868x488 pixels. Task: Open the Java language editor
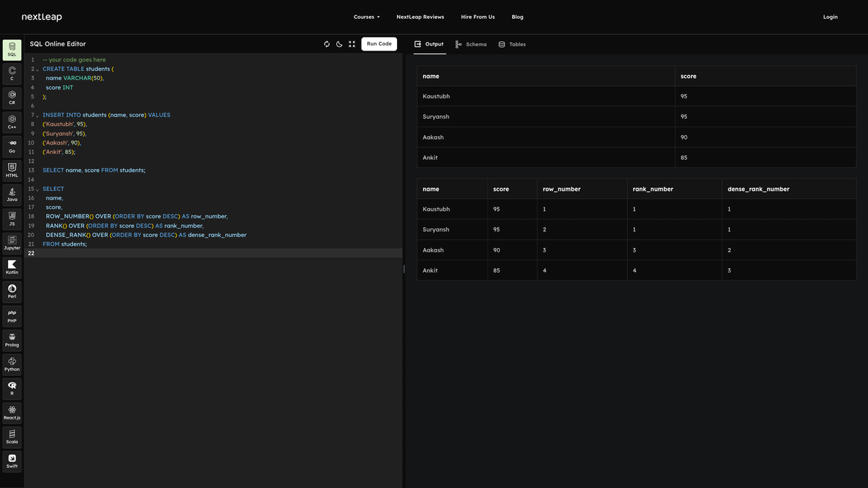12,195
